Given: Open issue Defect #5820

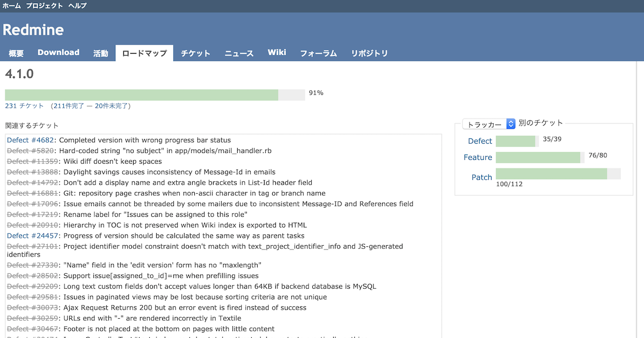Looking at the screenshot, I should point(31,151).
